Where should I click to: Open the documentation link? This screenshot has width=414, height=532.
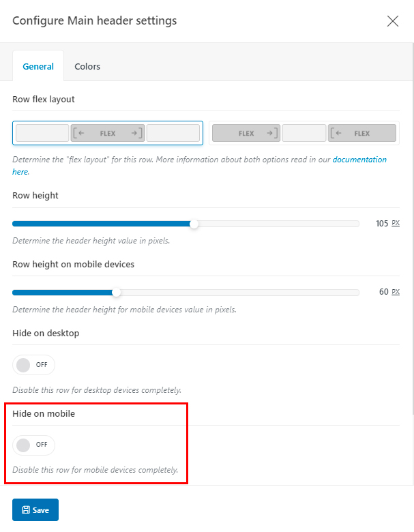tap(359, 160)
